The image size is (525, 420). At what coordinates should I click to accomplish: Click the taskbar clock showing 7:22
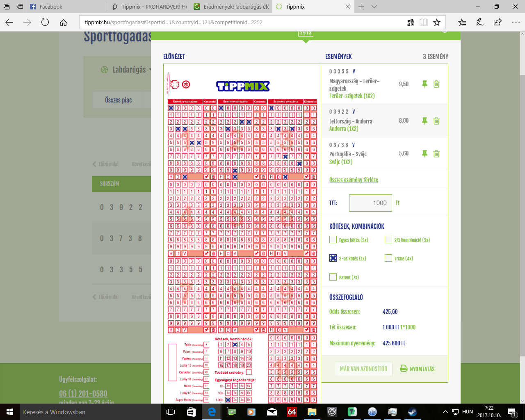click(x=489, y=412)
